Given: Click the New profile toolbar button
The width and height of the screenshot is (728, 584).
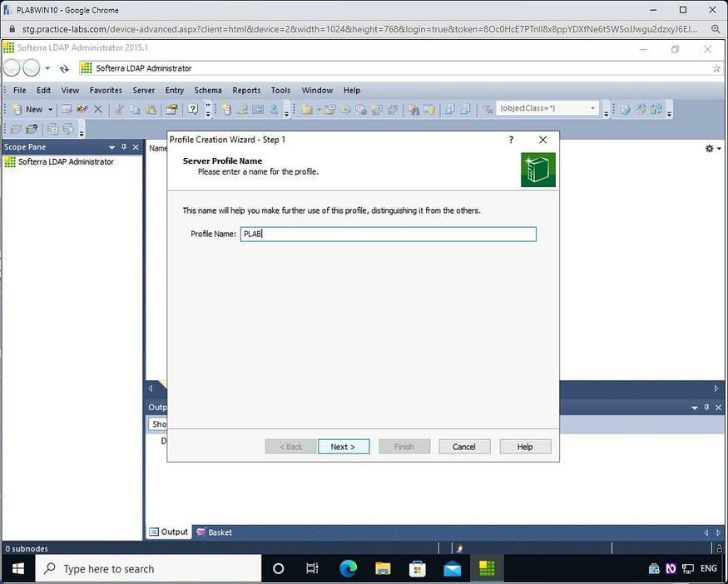Looking at the screenshot, I should [27, 109].
